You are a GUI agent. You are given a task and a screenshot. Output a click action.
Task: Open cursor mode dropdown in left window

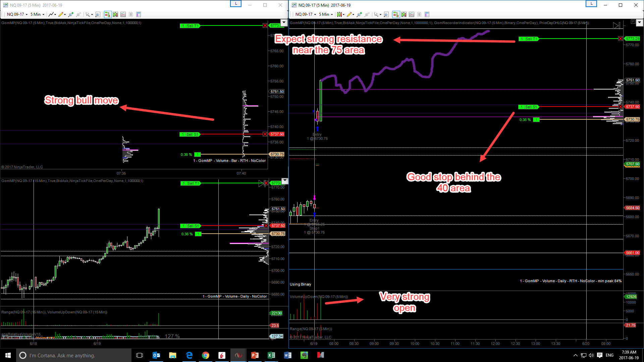[89, 14]
